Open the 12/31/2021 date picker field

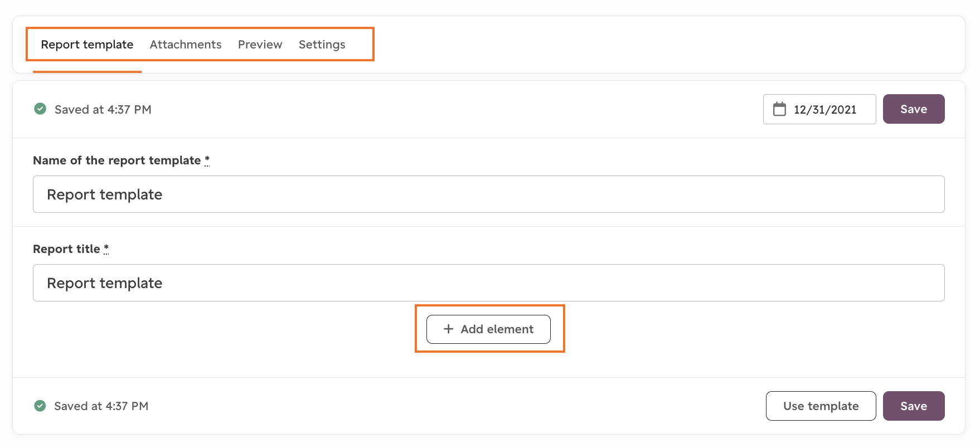click(819, 109)
